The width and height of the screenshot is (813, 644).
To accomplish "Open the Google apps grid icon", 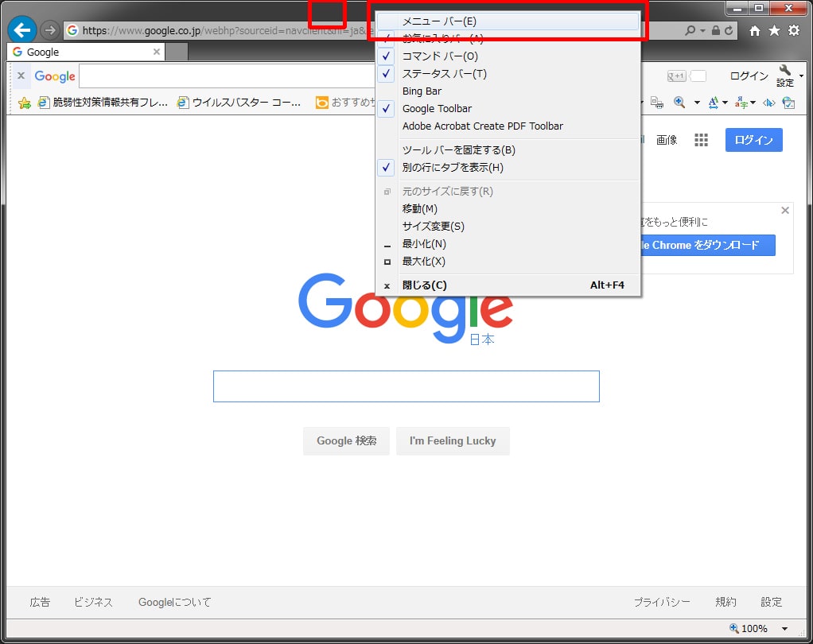I will click(x=701, y=140).
